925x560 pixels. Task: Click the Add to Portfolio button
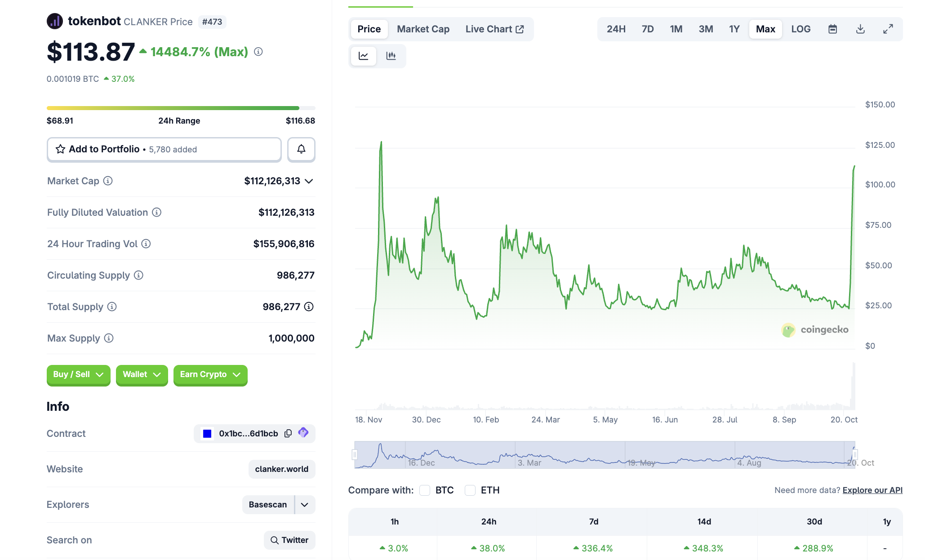point(164,149)
